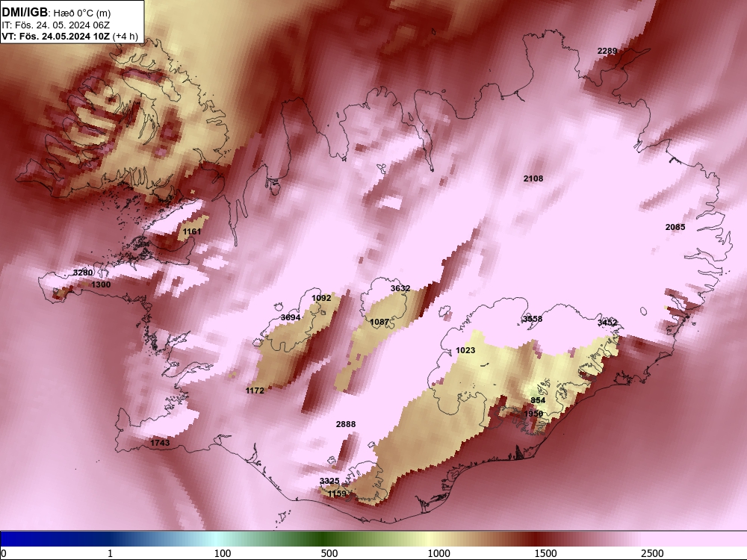The image size is (747, 560).
Task: Click the 1950 value label
Action: pyautogui.click(x=533, y=414)
